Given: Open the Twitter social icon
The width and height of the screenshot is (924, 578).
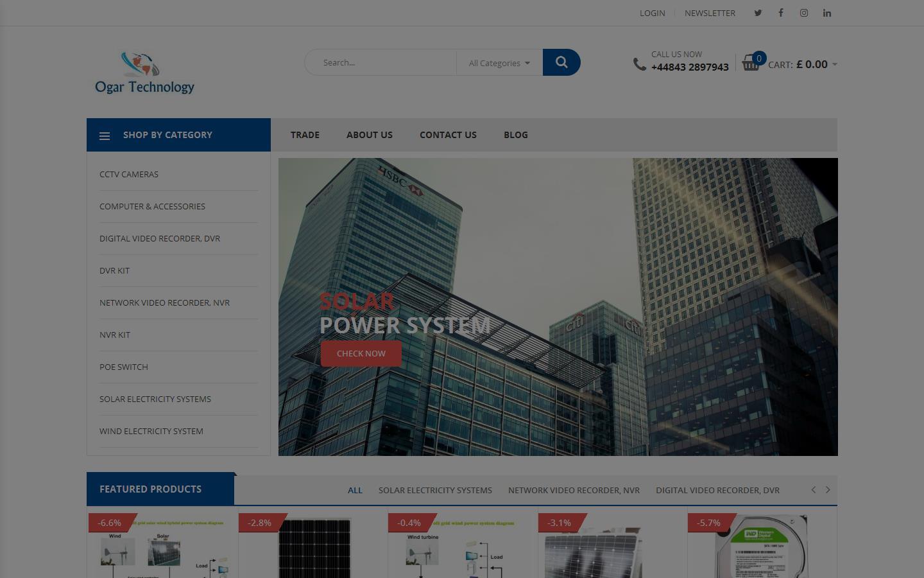Looking at the screenshot, I should tap(758, 13).
